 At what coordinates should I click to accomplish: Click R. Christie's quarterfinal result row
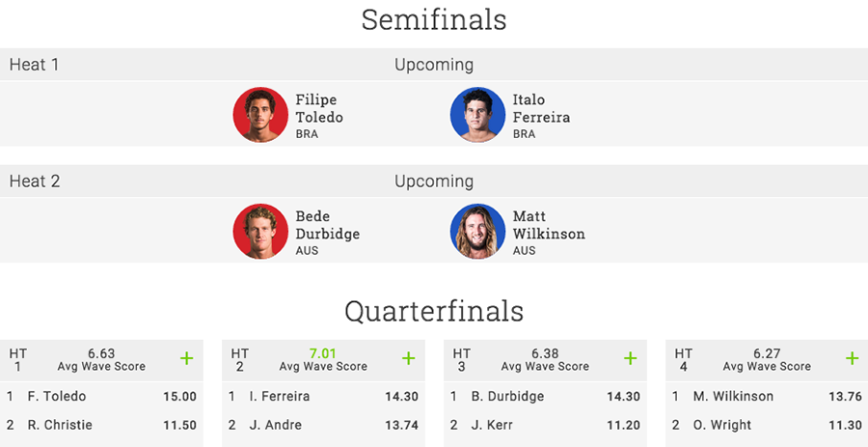click(x=101, y=425)
